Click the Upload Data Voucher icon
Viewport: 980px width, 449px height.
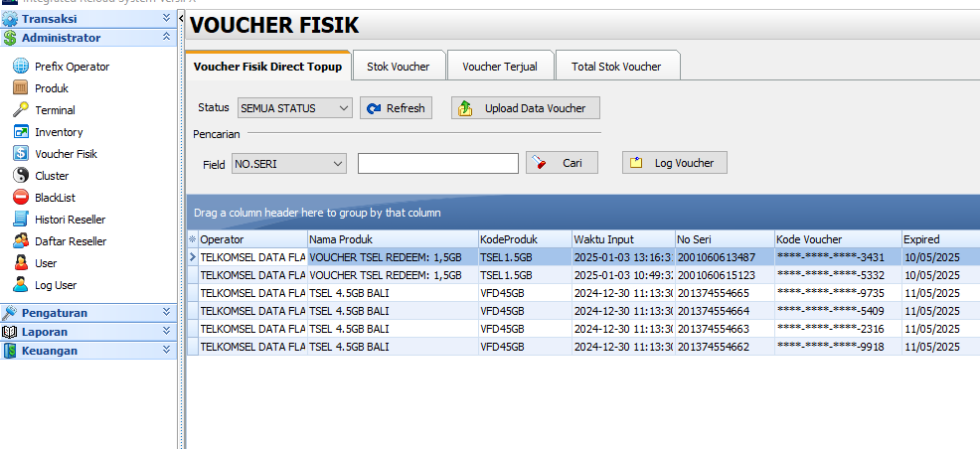[465, 108]
